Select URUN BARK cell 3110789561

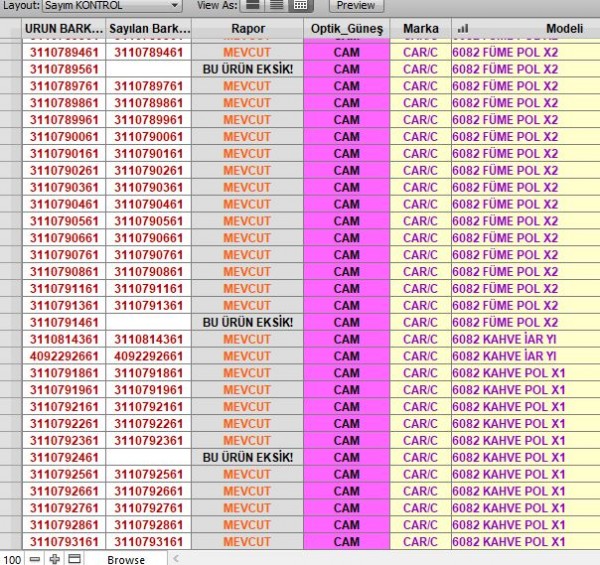pyautogui.click(x=64, y=69)
